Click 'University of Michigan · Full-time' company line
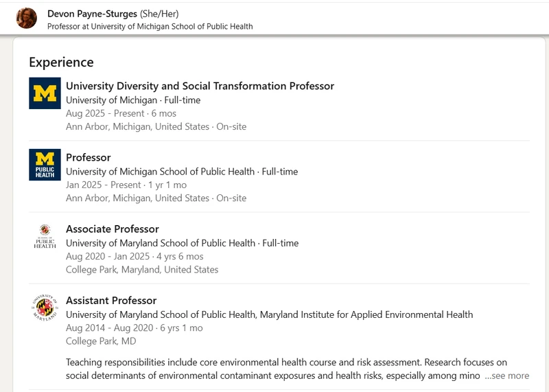This screenshot has height=392, width=549. [x=133, y=100]
